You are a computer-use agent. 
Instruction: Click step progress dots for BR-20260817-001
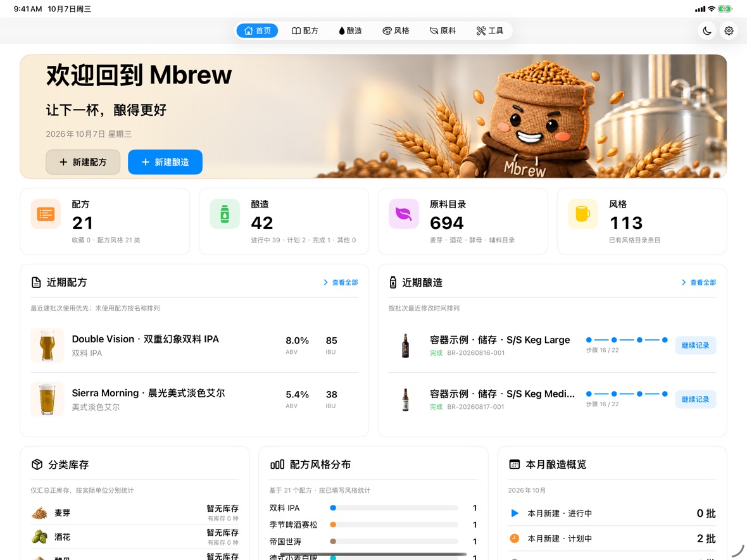tap(627, 394)
